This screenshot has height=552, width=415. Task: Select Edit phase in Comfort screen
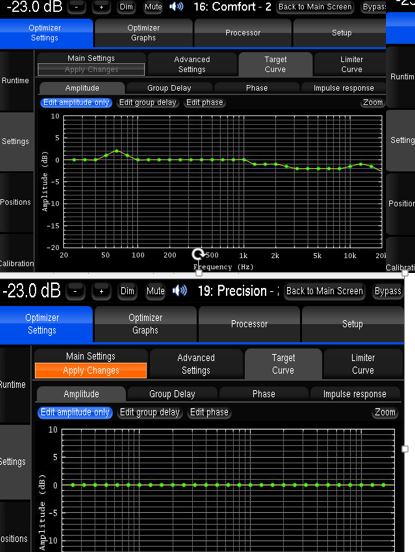coord(205,102)
